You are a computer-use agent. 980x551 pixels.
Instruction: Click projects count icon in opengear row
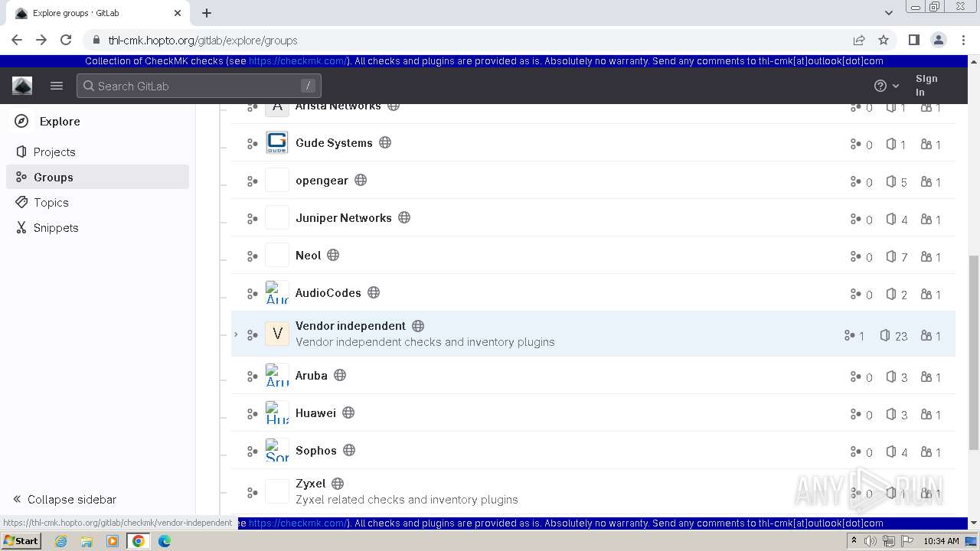(x=891, y=181)
